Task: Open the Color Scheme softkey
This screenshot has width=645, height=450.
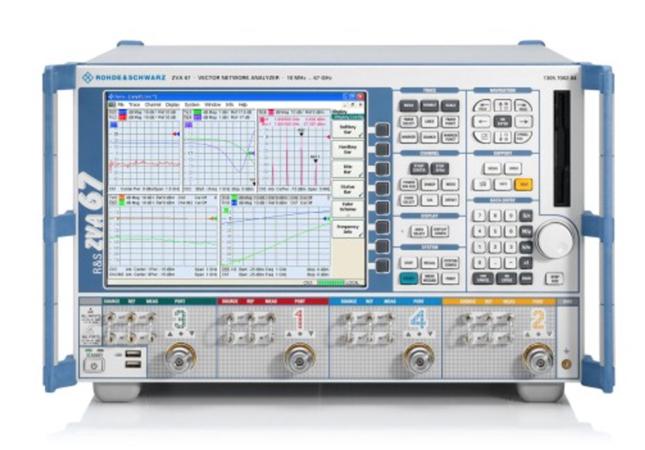Action: (347, 209)
